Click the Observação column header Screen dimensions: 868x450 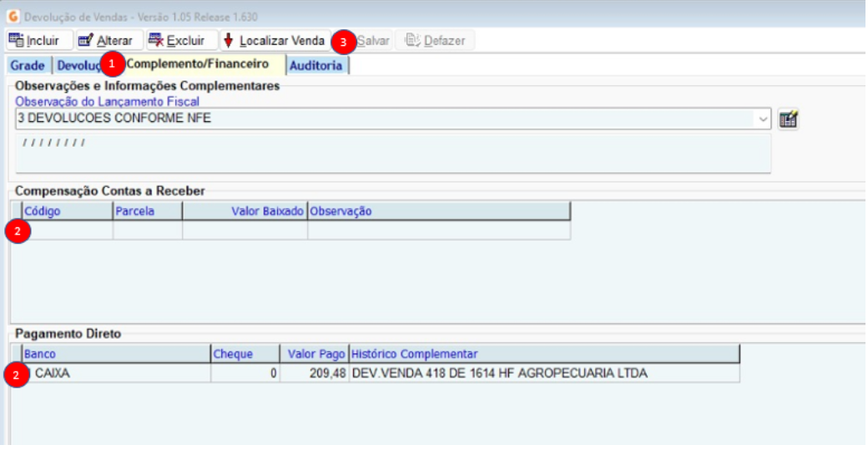[439, 211]
